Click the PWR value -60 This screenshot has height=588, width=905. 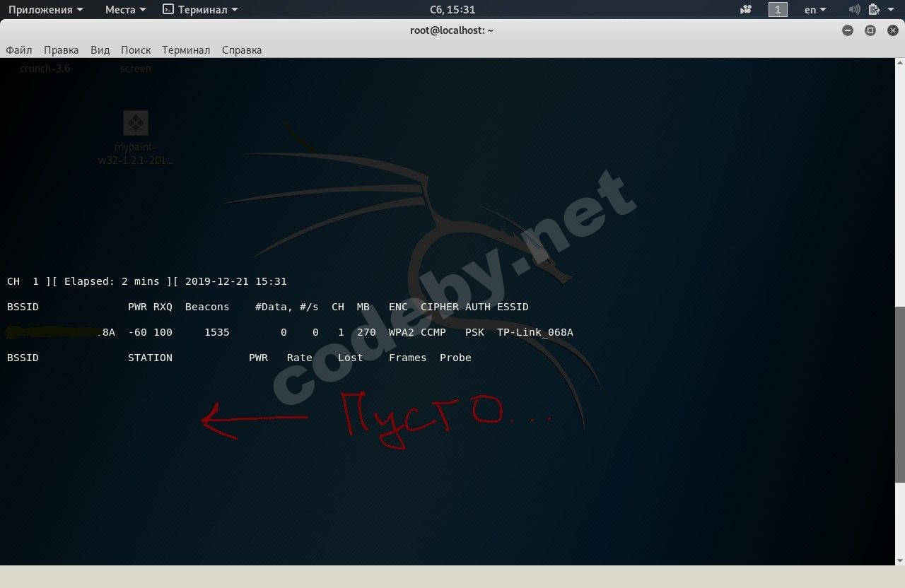pyautogui.click(x=137, y=332)
